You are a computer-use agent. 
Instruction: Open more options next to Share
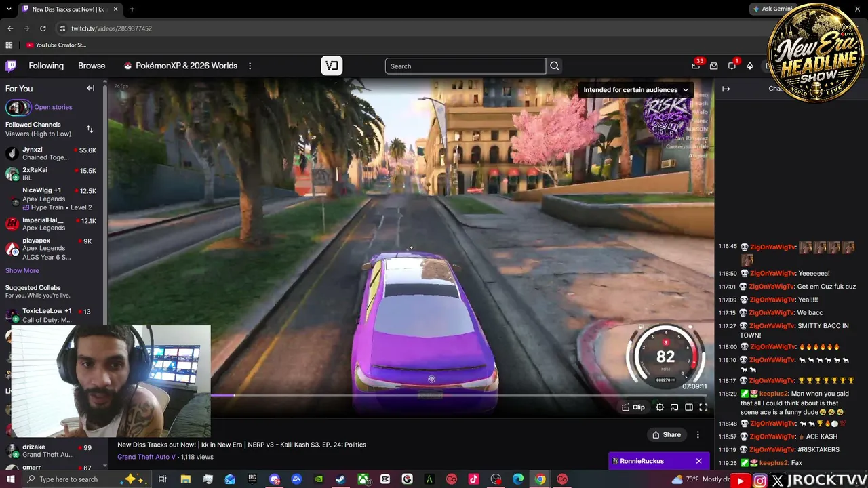[698, 435]
